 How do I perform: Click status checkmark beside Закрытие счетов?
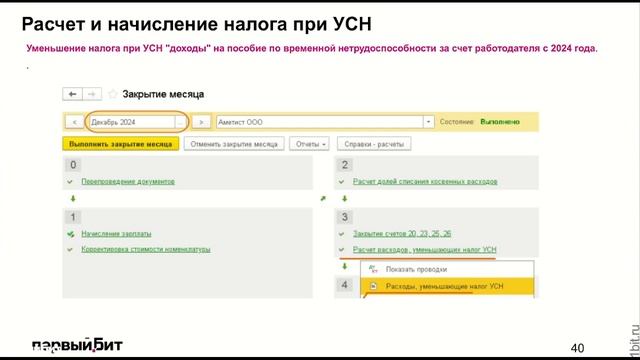point(342,234)
